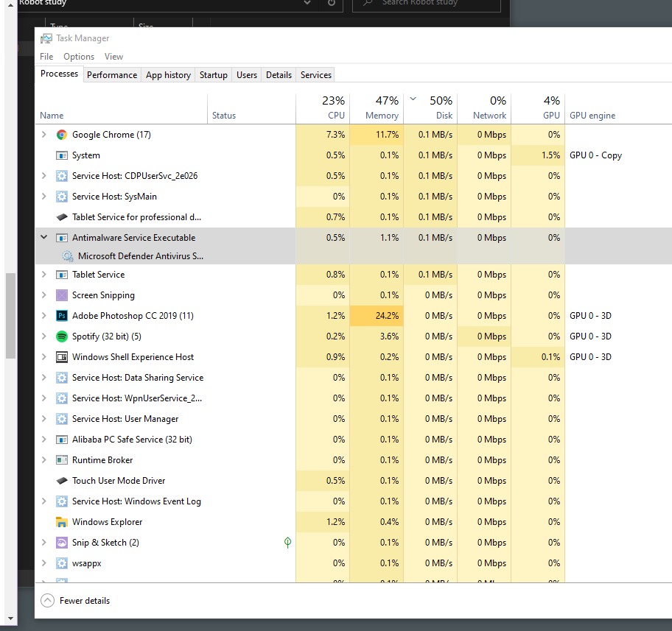
Task: Click the Antimalware Service Executable icon
Action: [x=62, y=238]
